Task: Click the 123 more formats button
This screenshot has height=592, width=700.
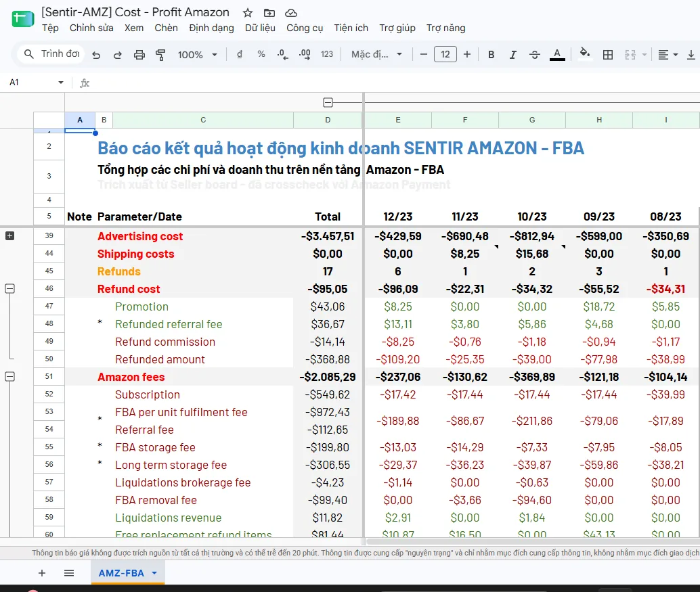Action: pyautogui.click(x=327, y=54)
